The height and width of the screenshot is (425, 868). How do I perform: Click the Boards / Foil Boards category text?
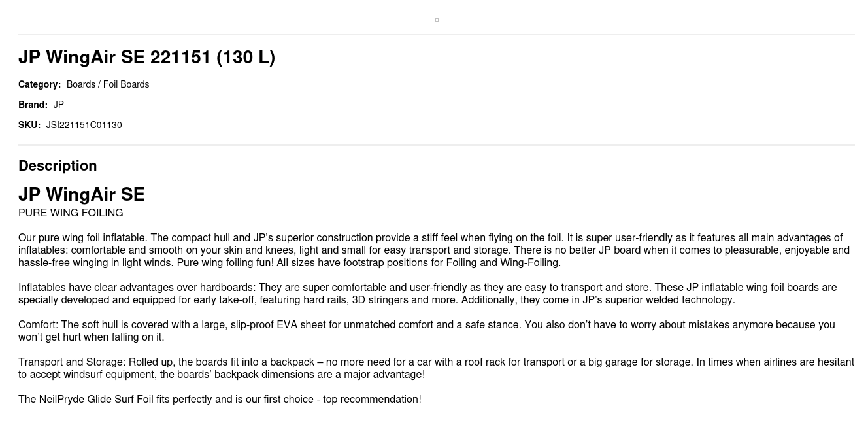pos(108,84)
